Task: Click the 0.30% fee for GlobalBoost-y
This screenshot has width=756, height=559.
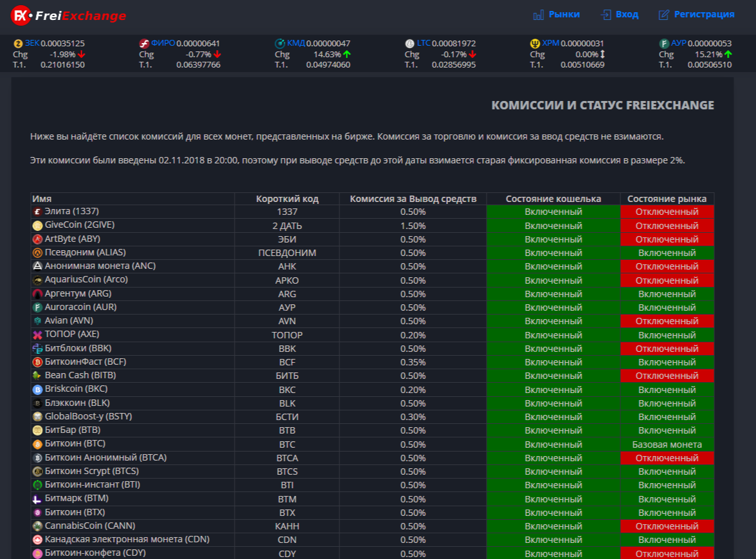Action: point(413,417)
